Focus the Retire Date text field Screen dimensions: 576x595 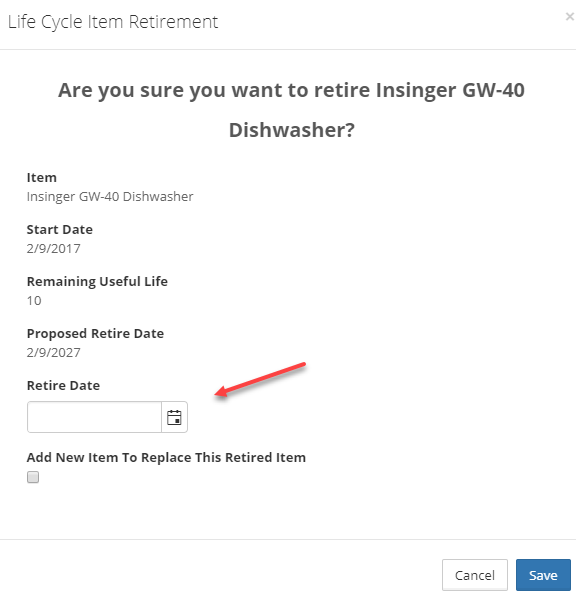click(x=94, y=417)
